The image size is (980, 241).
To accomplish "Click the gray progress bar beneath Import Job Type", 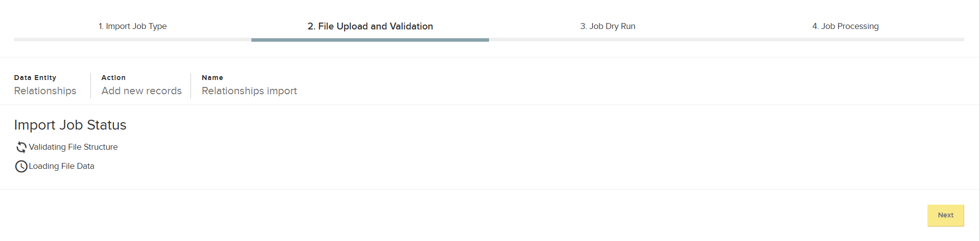I will point(133,39).
